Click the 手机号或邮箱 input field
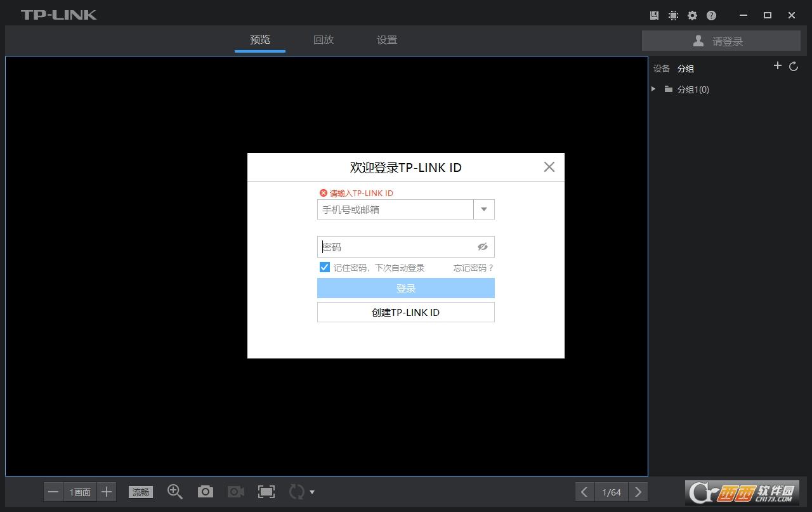The height and width of the screenshot is (512, 812). pyautogui.click(x=395, y=209)
